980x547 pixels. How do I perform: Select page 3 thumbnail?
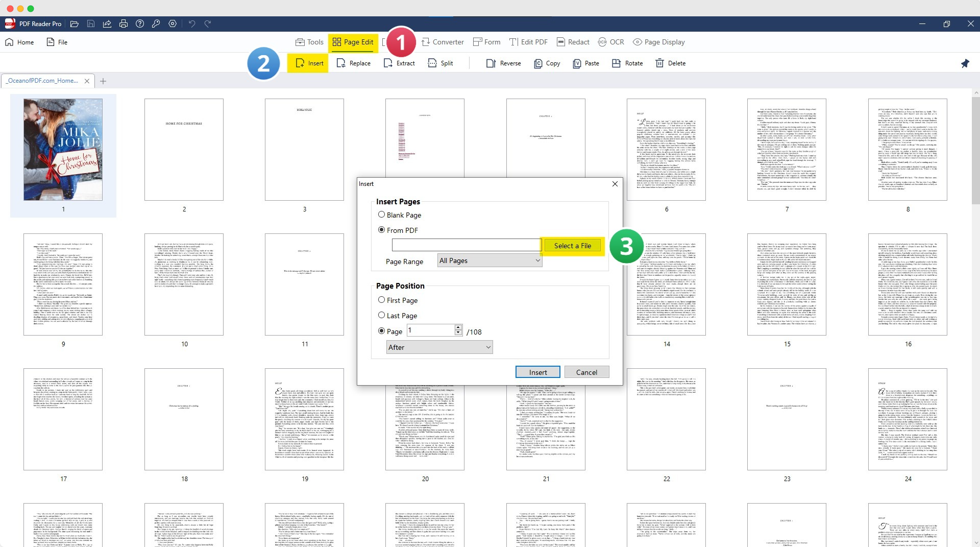304,150
